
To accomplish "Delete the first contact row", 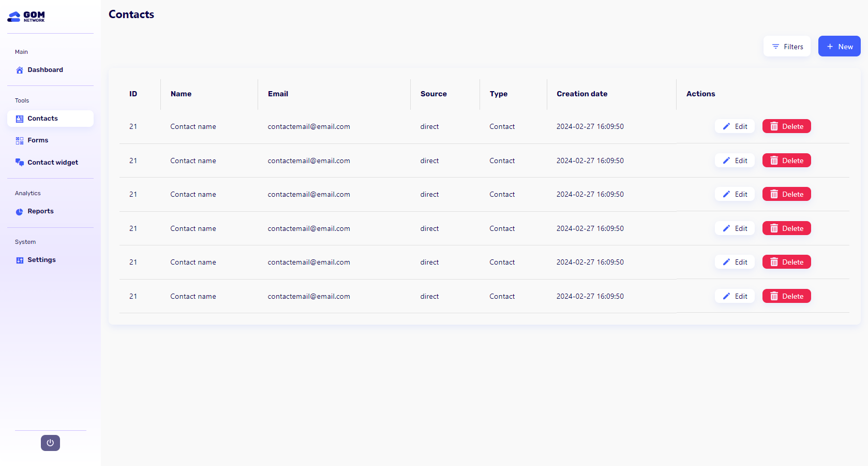I will pyautogui.click(x=786, y=126).
